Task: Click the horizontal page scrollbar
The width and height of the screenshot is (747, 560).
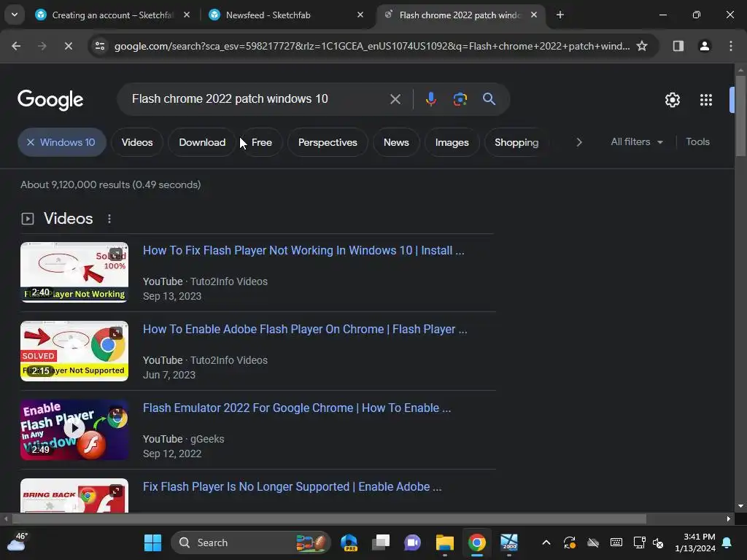Action: tap(329, 518)
